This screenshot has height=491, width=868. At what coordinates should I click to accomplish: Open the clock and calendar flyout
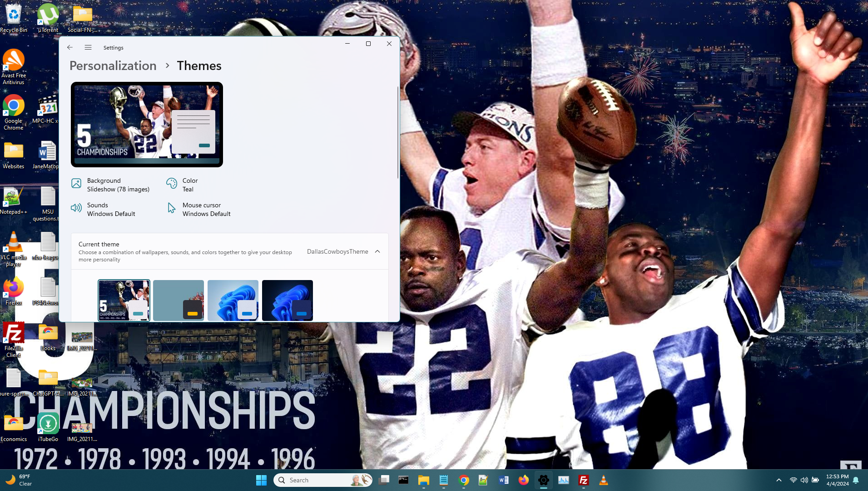point(837,480)
